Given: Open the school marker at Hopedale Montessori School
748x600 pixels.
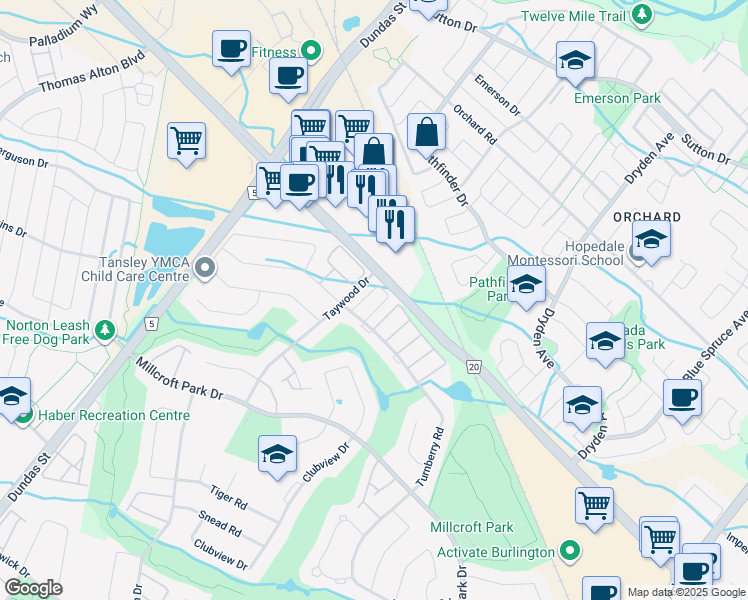Looking at the screenshot, I should (650, 240).
